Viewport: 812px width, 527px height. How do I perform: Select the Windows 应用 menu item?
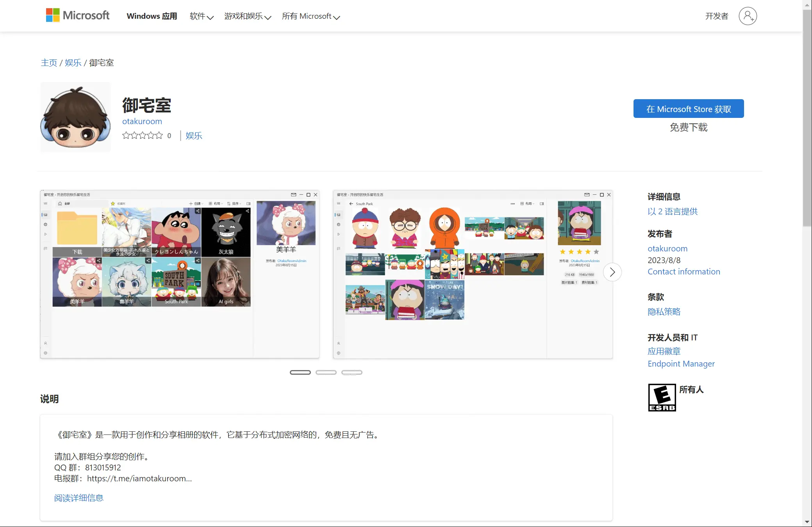(152, 16)
